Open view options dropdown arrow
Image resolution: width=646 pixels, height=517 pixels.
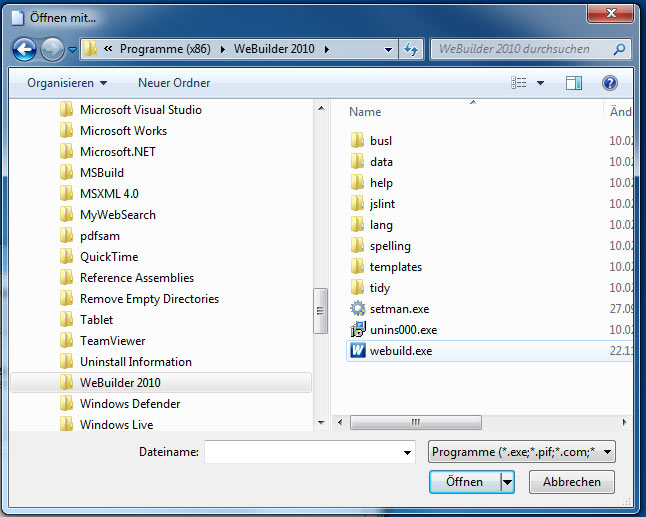[541, 83]
